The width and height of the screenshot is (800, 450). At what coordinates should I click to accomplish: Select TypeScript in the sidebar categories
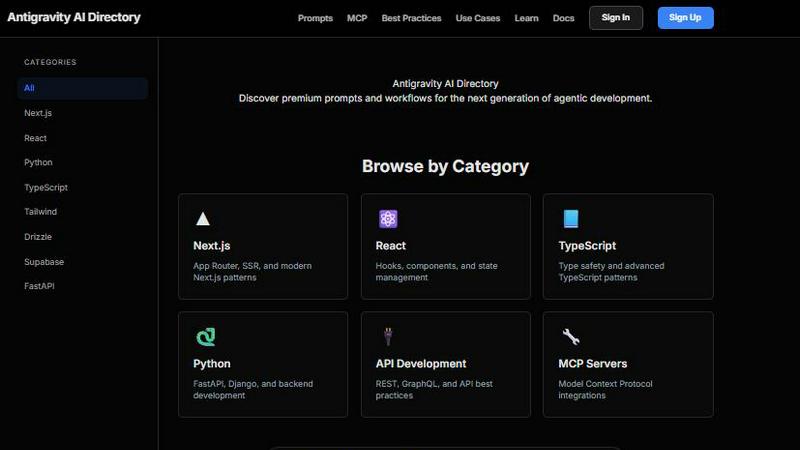pyautogui.click(x=46, y=188)
